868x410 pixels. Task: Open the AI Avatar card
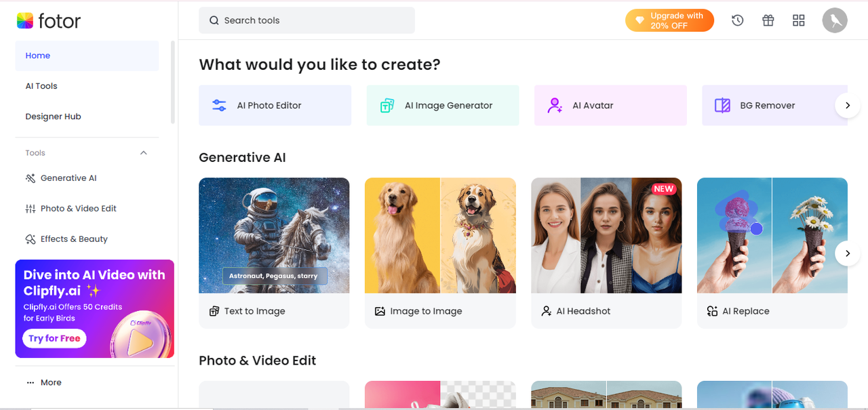[610, 105]
